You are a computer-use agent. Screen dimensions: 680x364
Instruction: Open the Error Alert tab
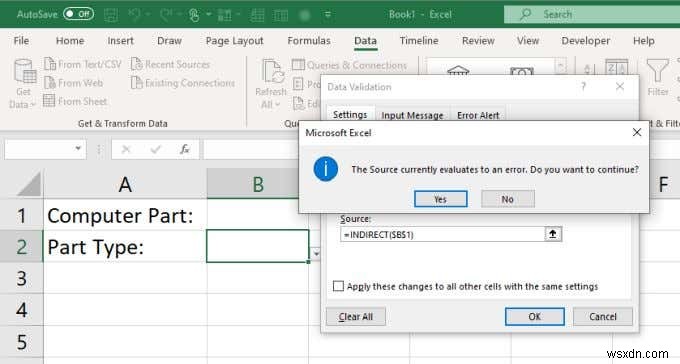478,115
